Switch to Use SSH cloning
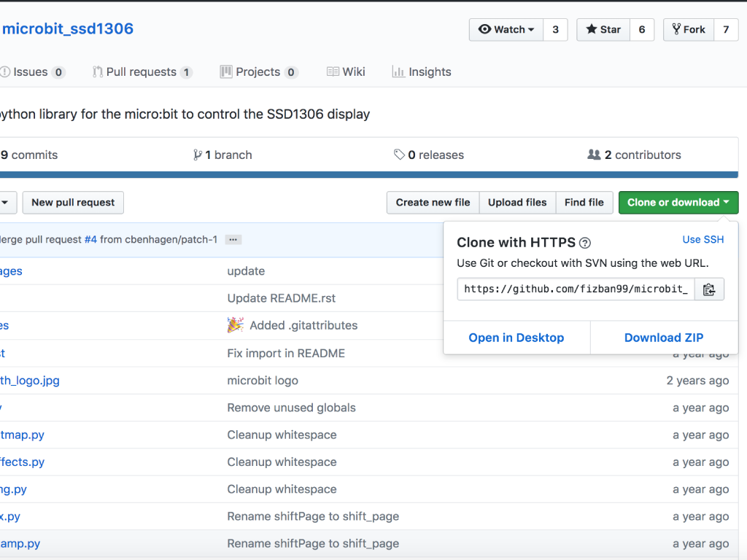This screenshot has height=560, width=747. 703,239
